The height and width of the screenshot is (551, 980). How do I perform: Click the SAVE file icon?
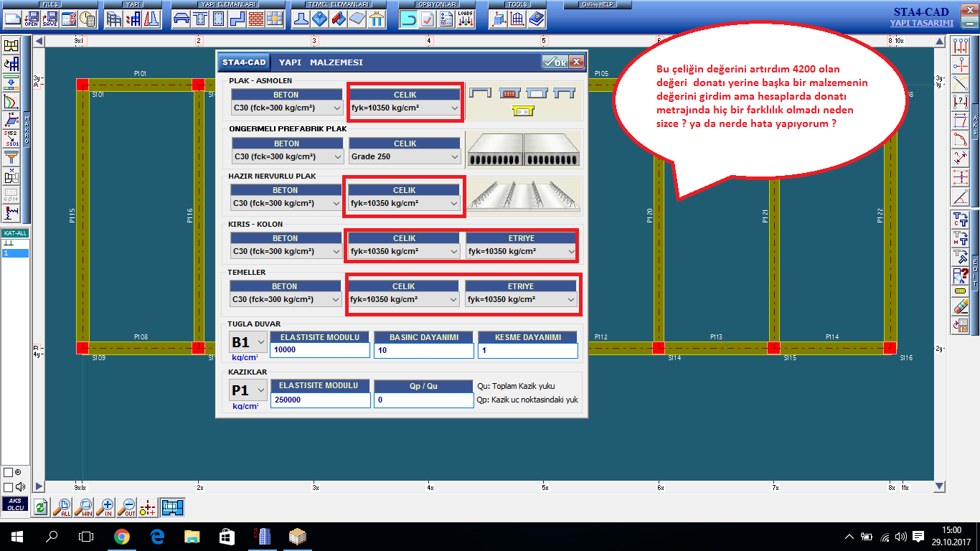point(50,19)
